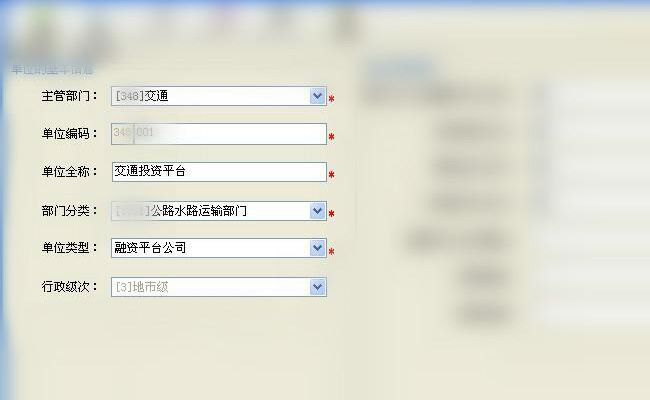Click the 单位全称 field containing 交通投资平台
This screenshot has height=400, width=650.
[219, 172]
